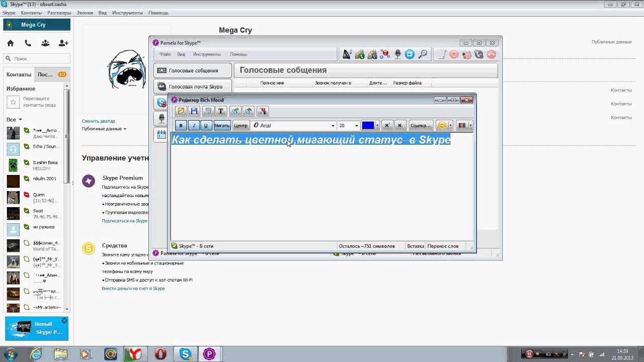Click the Mega Cry avatar picture
Screen dimensions: 644x362
(127, 69)
